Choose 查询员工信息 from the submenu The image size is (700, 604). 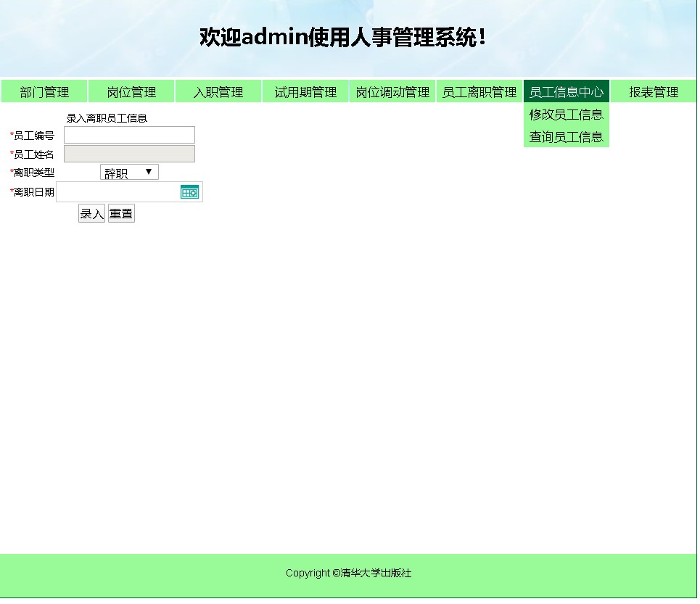tap(566, 137)
